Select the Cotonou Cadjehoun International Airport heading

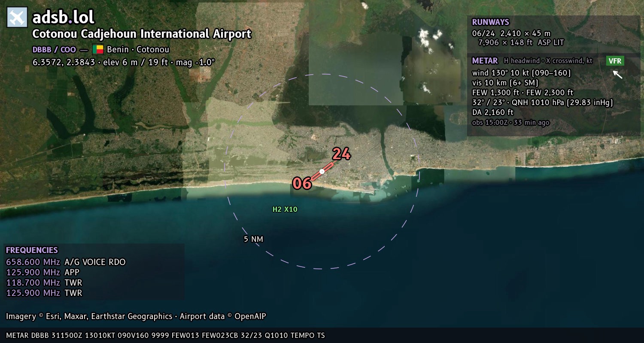pyautogui.click(x=142, y=34)
